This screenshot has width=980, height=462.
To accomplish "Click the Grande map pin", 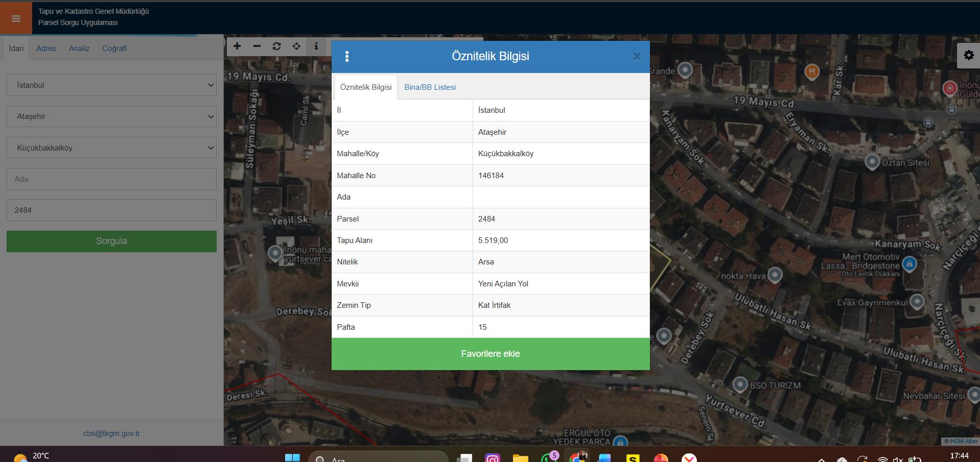I will [x=685, y=69].
